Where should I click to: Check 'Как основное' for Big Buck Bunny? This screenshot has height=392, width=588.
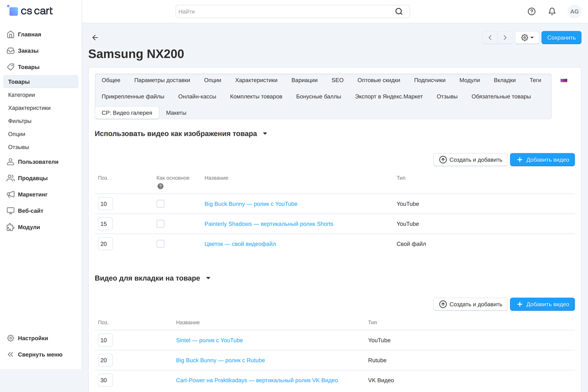160,204
